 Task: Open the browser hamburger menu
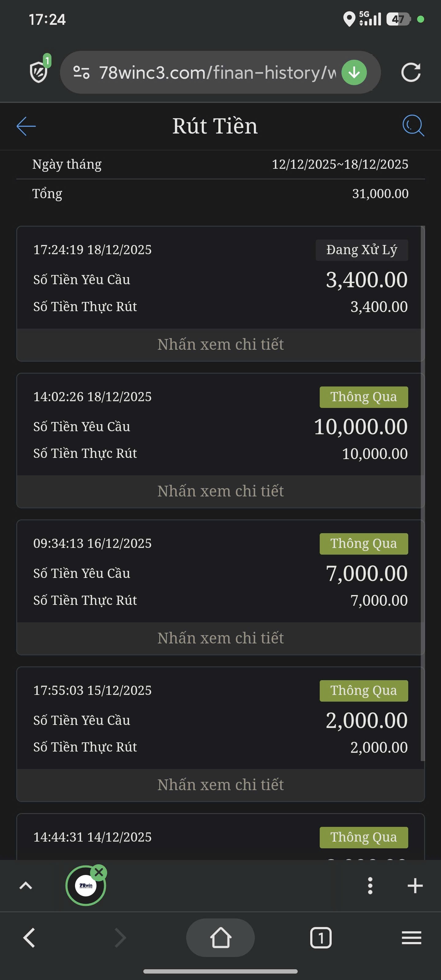coord(411,938)
